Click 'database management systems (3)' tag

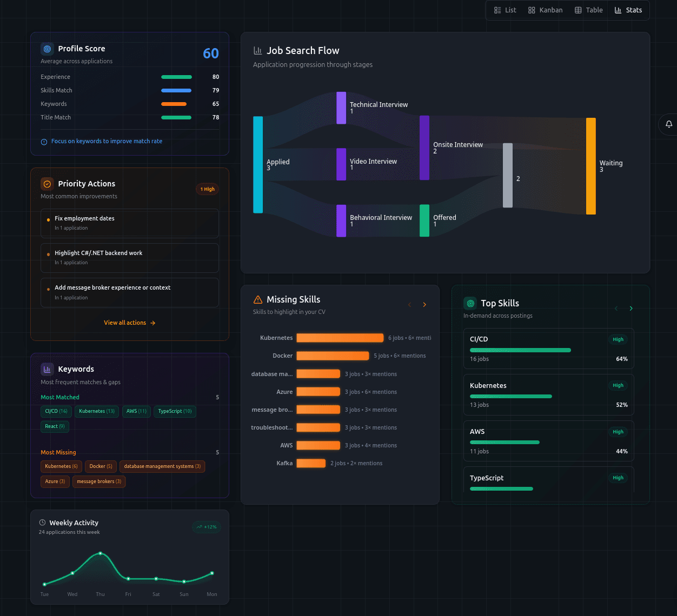tap(162, 466)
